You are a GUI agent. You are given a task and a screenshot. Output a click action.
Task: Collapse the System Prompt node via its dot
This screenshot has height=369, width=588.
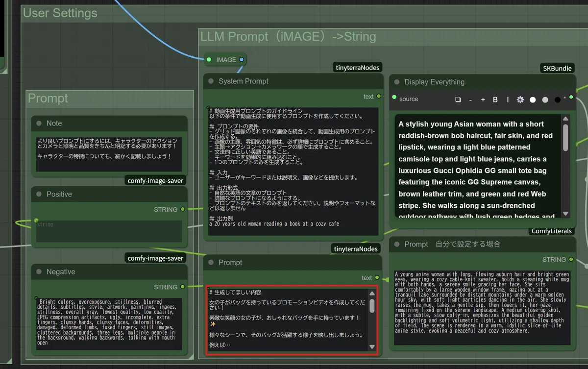coord(211,81)
